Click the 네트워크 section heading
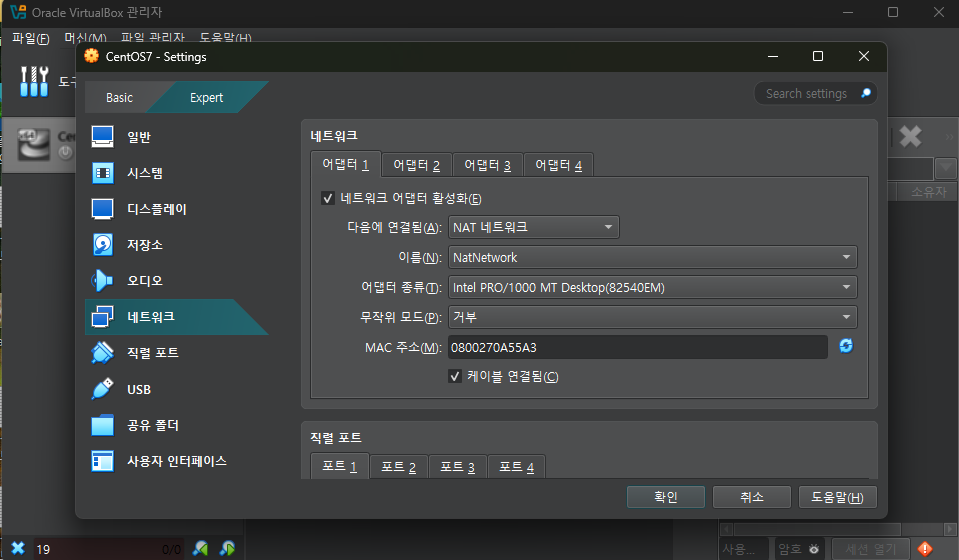The image size is (959, 560). click(334, 136)
